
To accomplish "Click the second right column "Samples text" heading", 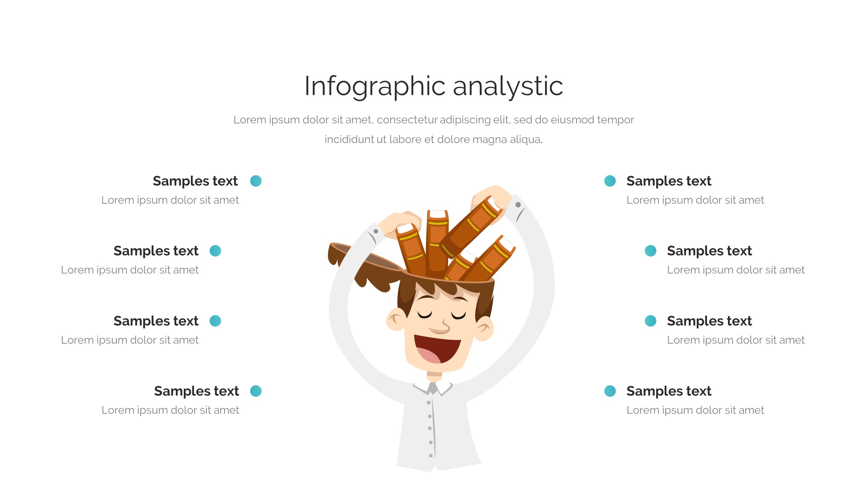I will pyautogui.click(x=709, y=251).
